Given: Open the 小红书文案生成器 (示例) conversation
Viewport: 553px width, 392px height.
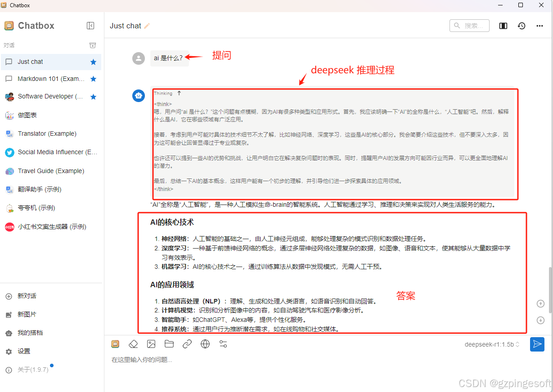Looking at the screenshot, I should (x=51, y=227).
